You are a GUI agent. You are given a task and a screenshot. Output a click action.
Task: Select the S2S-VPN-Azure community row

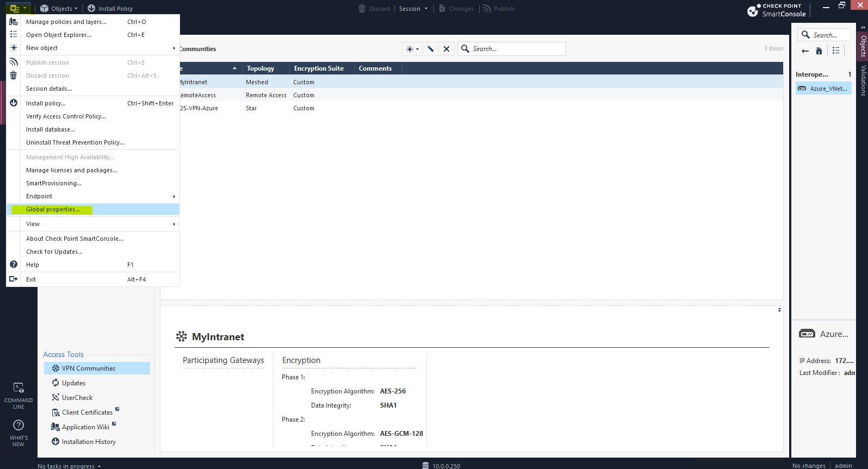tap(481, 108)
